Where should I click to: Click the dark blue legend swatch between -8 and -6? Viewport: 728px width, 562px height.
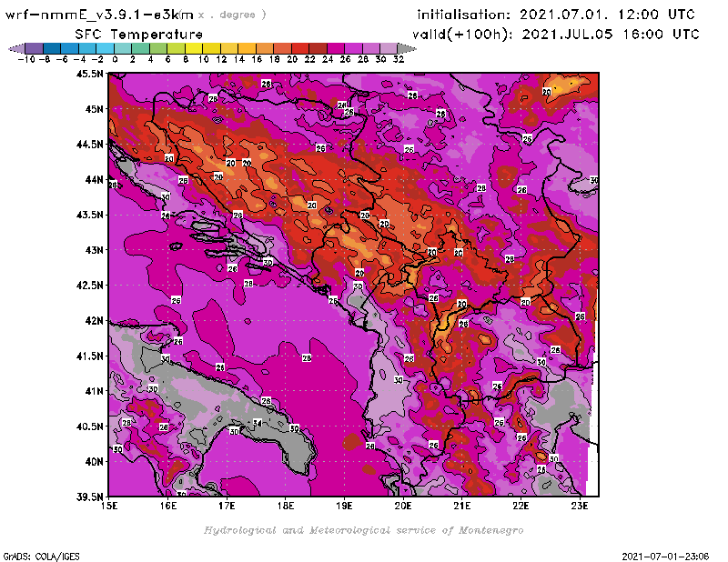(x=52, y=48)
